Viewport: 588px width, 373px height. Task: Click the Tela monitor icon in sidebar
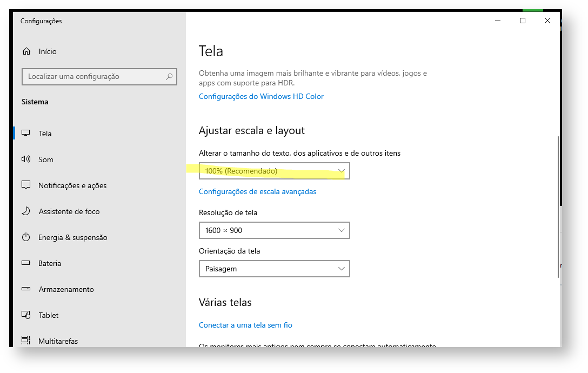pyautogui.click(x=26, y=134)
